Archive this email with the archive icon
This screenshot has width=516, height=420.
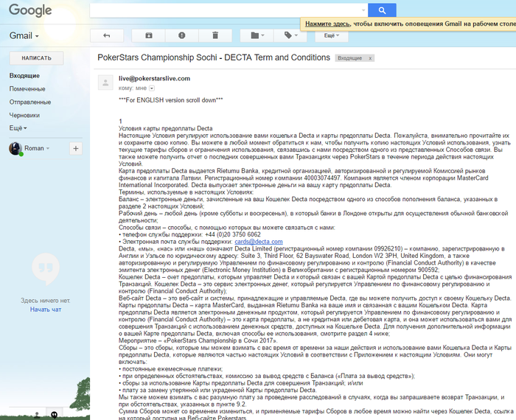tap(149, 35)
